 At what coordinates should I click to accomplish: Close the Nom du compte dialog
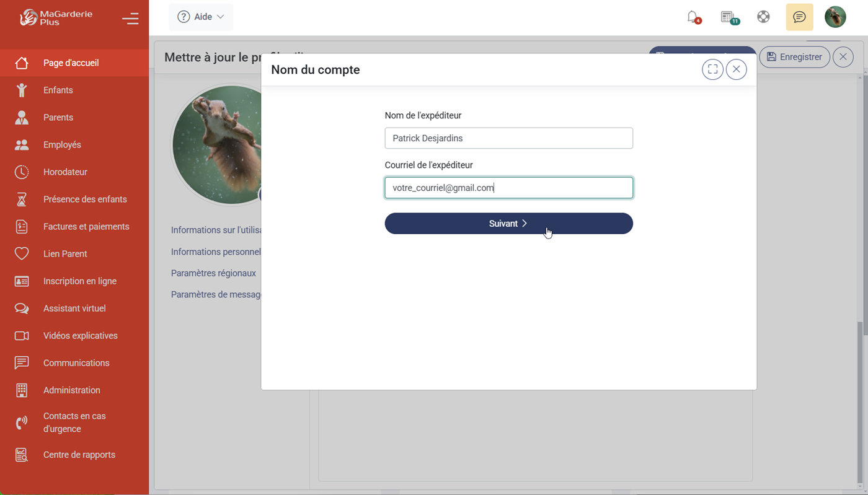pyautogui.click(x=736, y=69)
